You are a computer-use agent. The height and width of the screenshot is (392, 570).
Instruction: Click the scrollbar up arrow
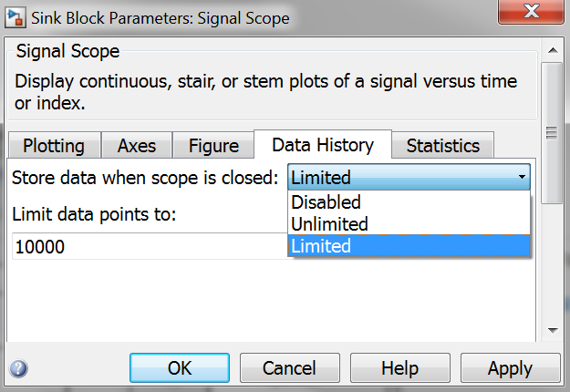(x=553, y=50)
